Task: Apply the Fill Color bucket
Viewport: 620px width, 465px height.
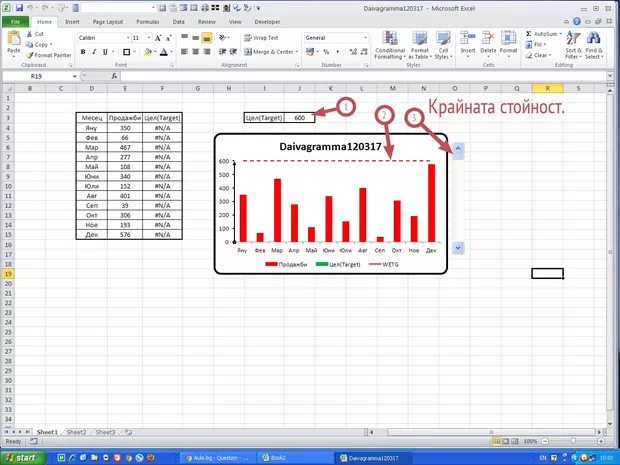Action: coord(148,52)
